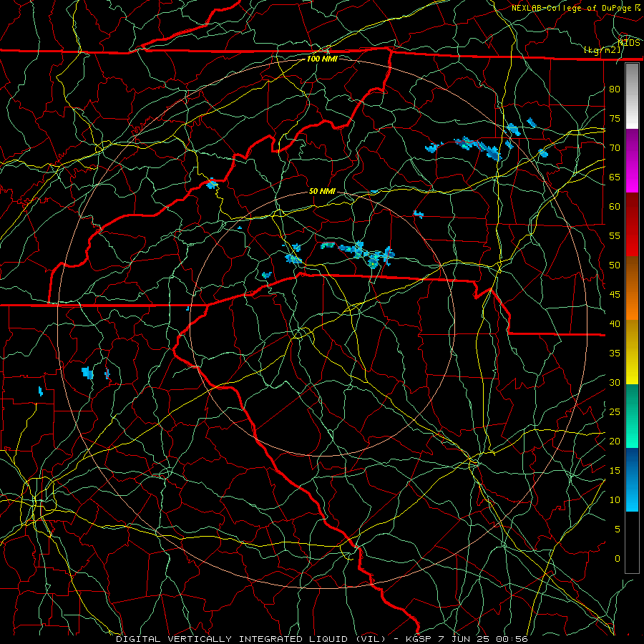
Task: Click the legend value 0
Action: 618,559
